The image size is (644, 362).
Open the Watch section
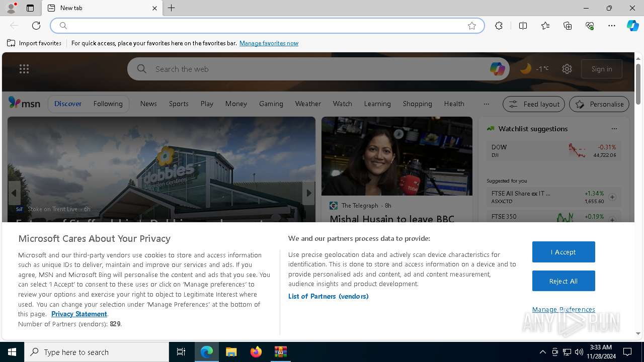pyautogui.click(x=342, y=104)
